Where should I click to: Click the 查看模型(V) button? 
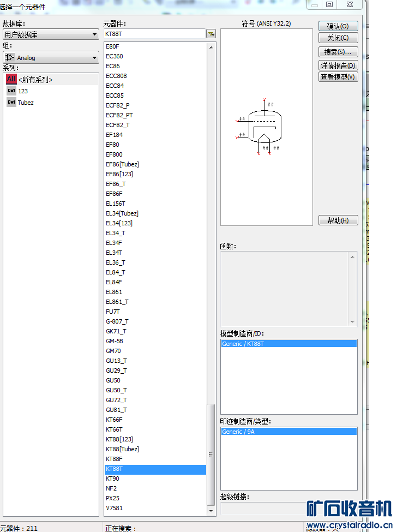click(x=338, y=77)
